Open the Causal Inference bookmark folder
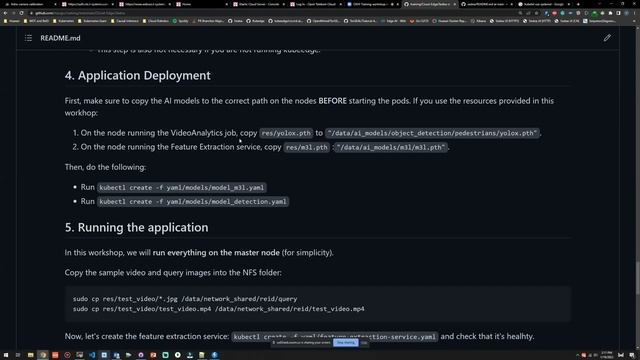The width and height of the screenshot is (640, 360). [125, 21]
